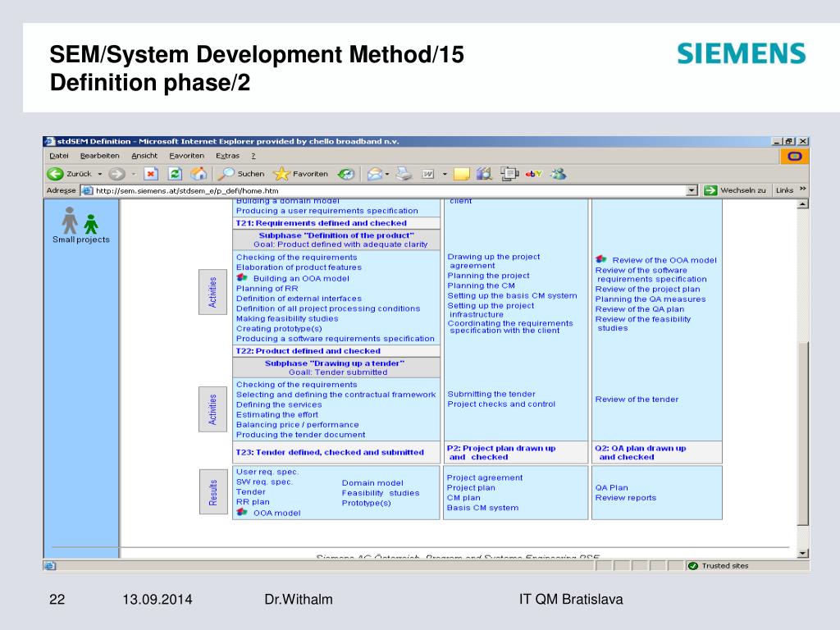840x630 pixels.
Task: Click the Zurück back button
Action: click(69, 174)
